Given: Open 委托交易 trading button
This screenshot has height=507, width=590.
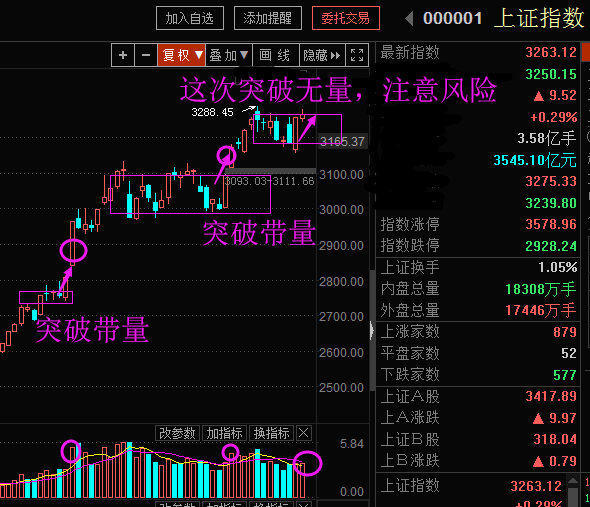Looking at the screenshot, I should pyautogui.click(x=346, y=18).
